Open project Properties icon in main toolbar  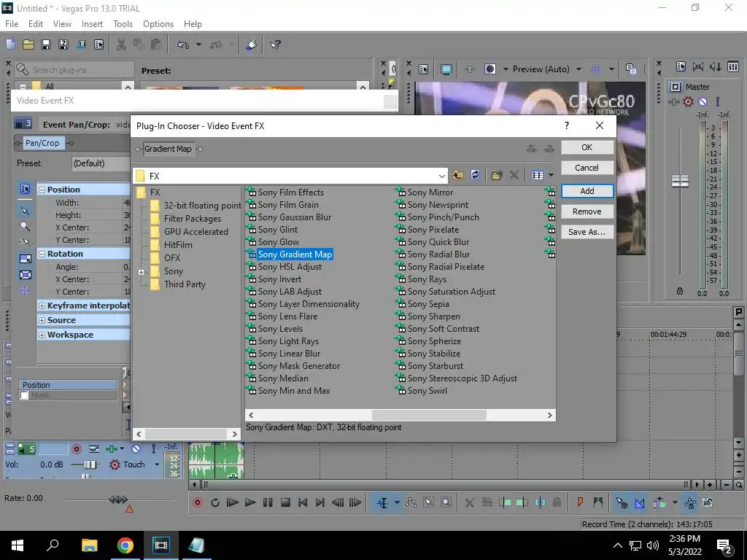pyautogui.click(x=98, y=44)
